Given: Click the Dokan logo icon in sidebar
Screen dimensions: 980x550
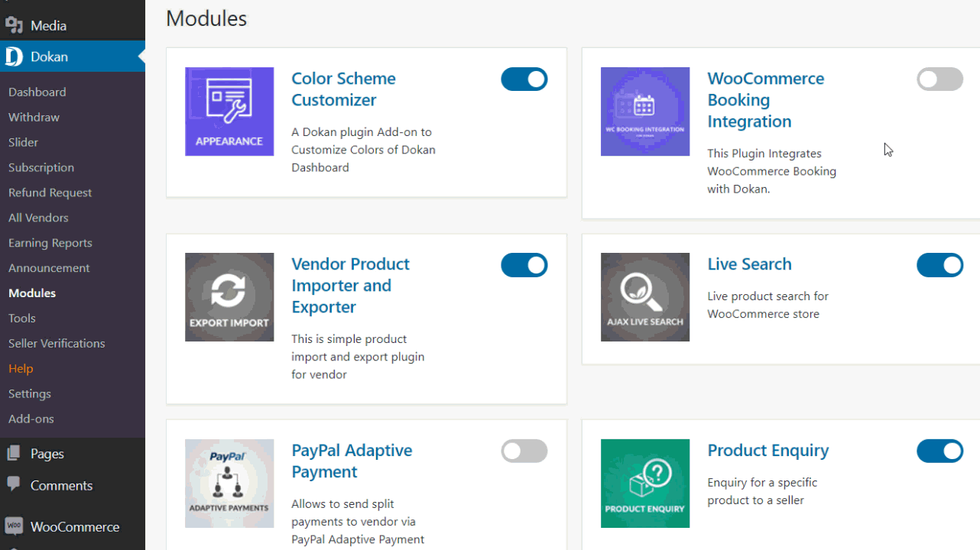Looking at the screenshot, I should (14, 57).
